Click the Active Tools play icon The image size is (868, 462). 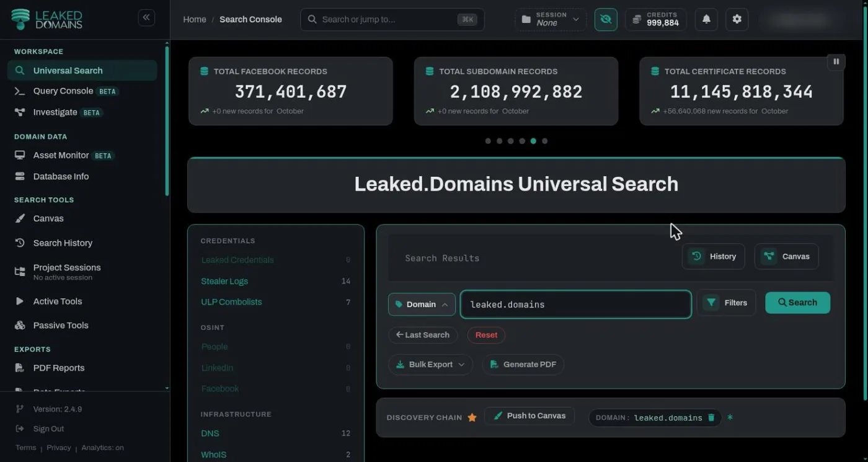tap(20, 301)
